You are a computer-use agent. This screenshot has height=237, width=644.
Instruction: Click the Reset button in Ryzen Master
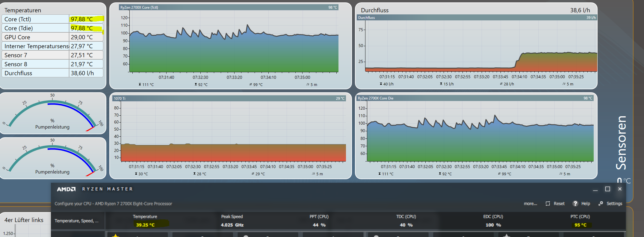point(555,203)
